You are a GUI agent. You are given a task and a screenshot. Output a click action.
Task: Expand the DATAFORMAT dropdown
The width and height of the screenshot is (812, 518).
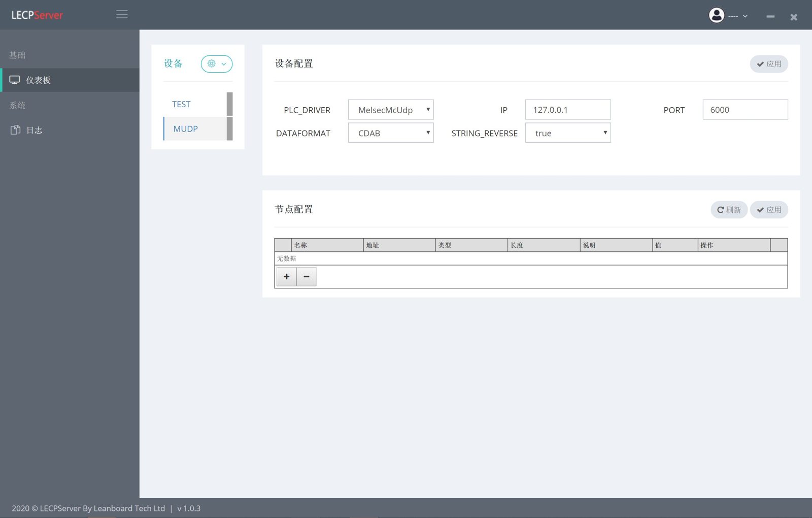(x=391, y=133)
